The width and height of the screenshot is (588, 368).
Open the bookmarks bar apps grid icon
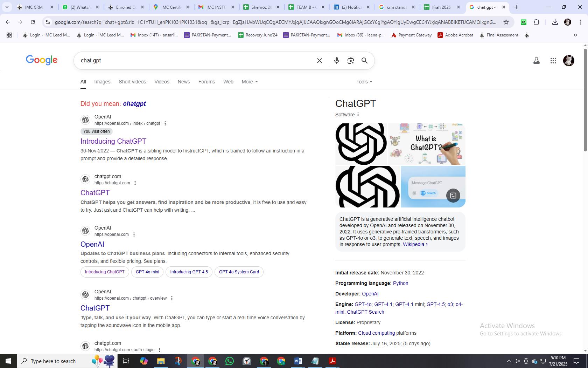pyautogui.click(x=9, y=35)
